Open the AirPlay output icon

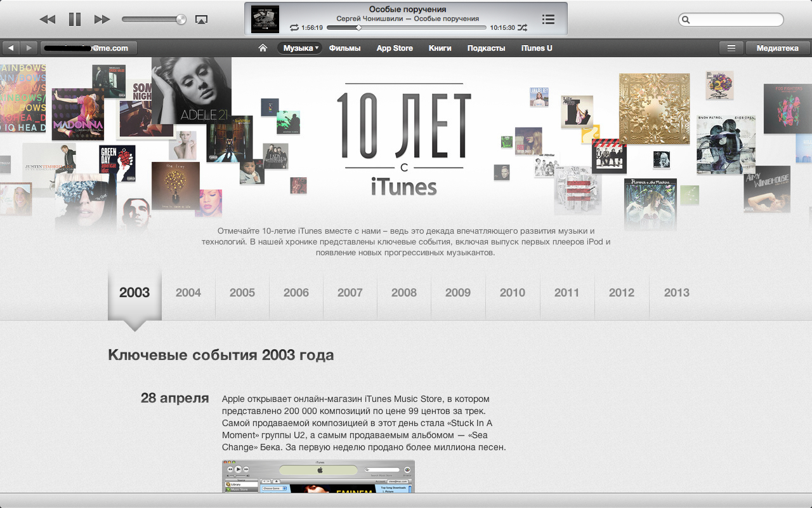click(x=201, y=20)
